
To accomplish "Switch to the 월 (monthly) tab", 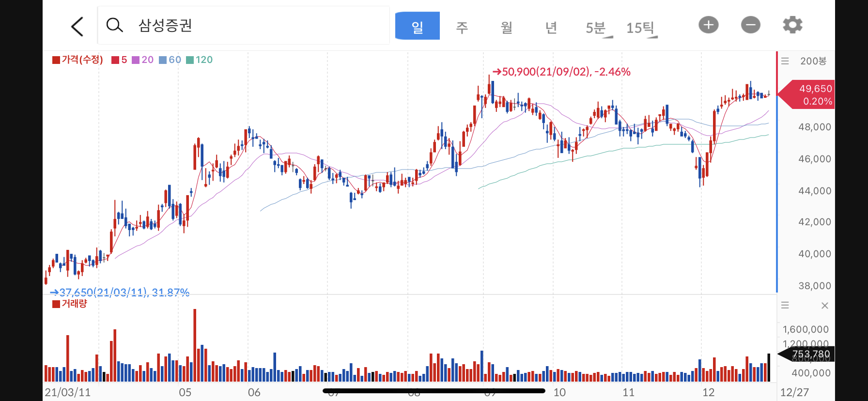I will (507, 27).
